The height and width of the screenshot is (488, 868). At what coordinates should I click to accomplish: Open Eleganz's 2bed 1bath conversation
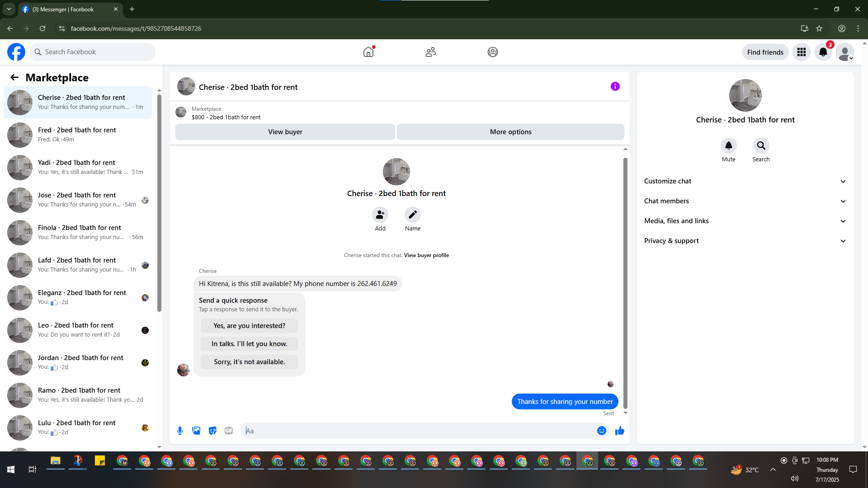[78, 297]
